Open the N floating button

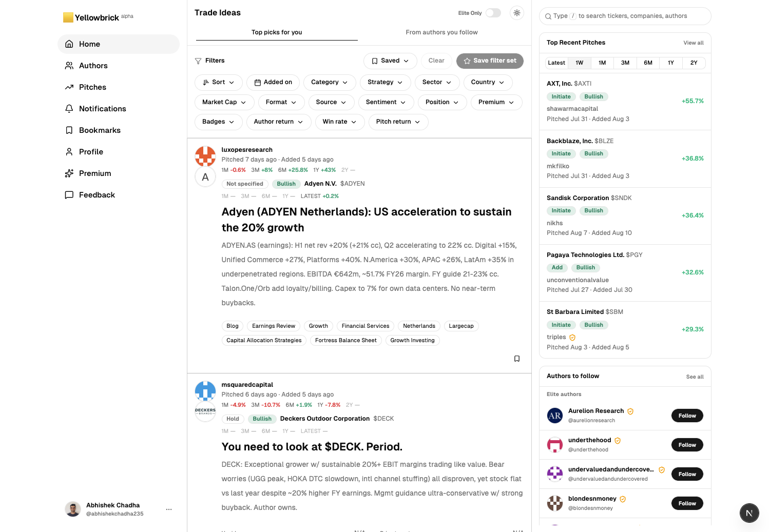pos(749,513)
